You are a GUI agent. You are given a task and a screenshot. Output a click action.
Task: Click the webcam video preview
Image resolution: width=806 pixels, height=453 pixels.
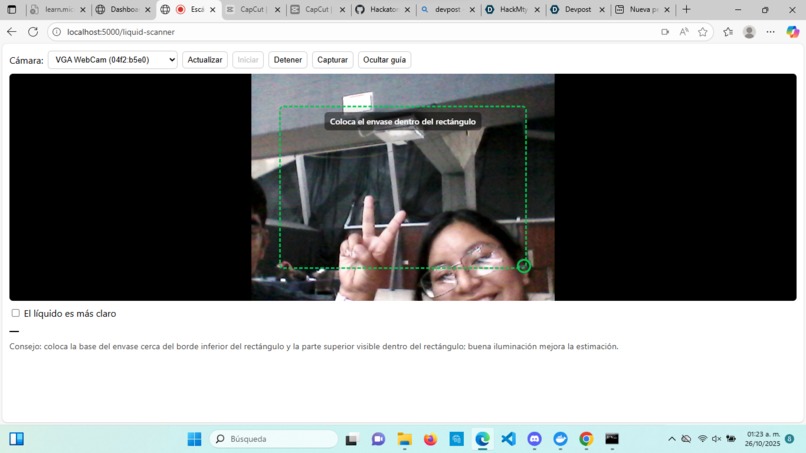(402, 187)
